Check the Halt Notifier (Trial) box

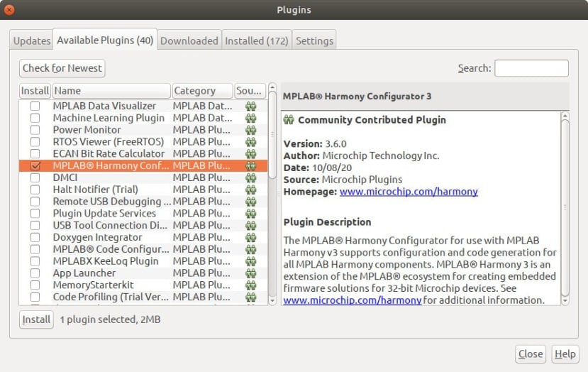(35, 190)
